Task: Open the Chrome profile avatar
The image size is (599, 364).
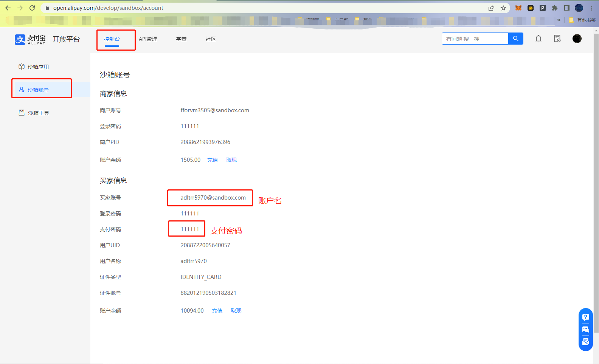Action: tap(579, 8)
